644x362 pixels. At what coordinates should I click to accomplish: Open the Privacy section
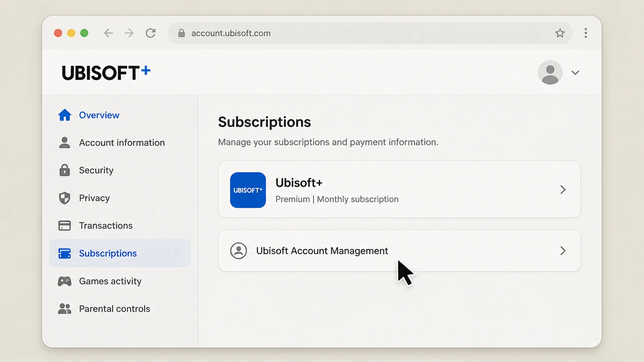point(120,198)
